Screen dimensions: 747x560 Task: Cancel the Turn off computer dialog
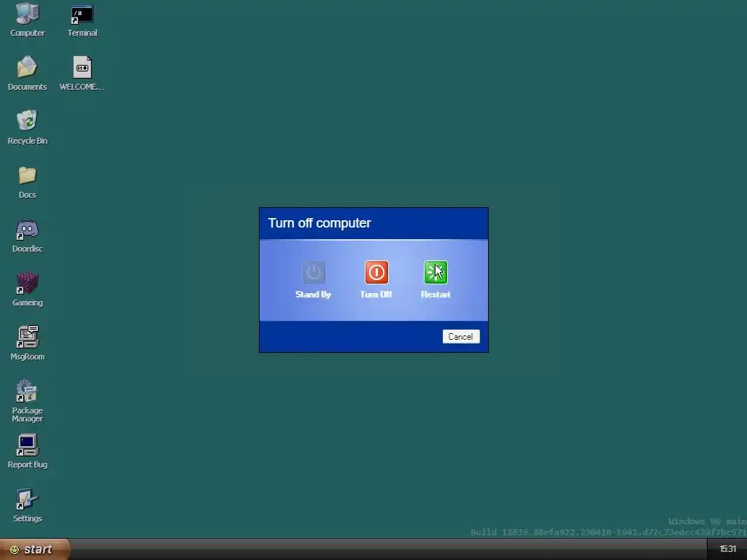click(461, 337)
